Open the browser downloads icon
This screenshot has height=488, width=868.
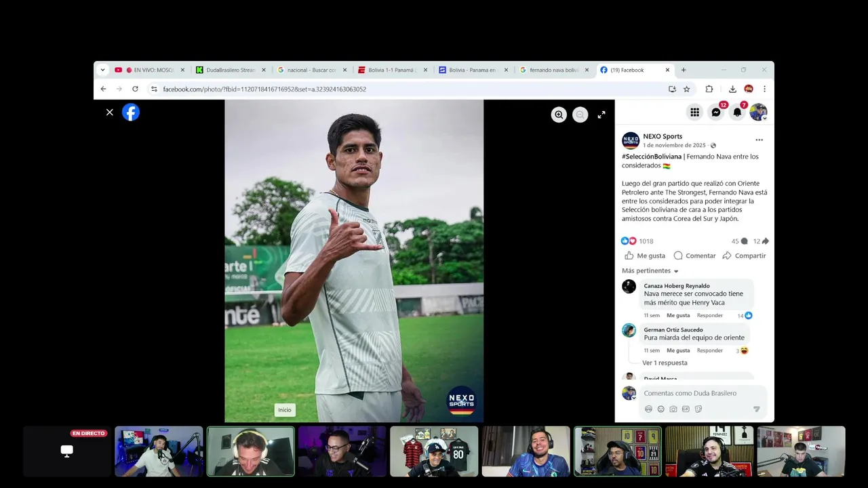pyautogui.click(x=732, y=89)
